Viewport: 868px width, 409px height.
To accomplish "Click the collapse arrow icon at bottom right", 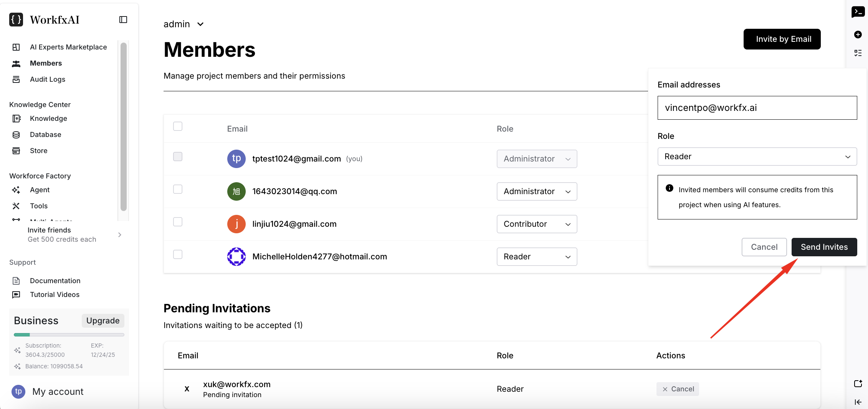I will 858,402.
